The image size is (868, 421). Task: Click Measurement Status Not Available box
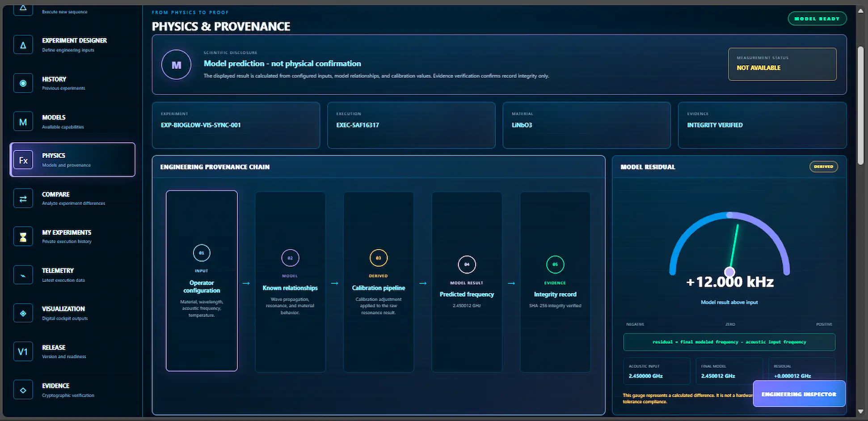pyautogui.click(x=782, y=64)
